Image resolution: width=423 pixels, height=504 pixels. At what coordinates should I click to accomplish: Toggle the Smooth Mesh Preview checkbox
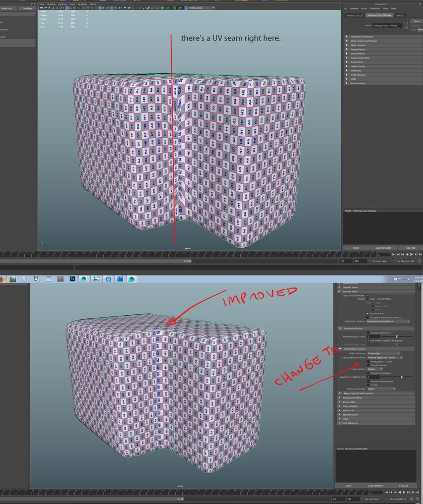point(367,296)
